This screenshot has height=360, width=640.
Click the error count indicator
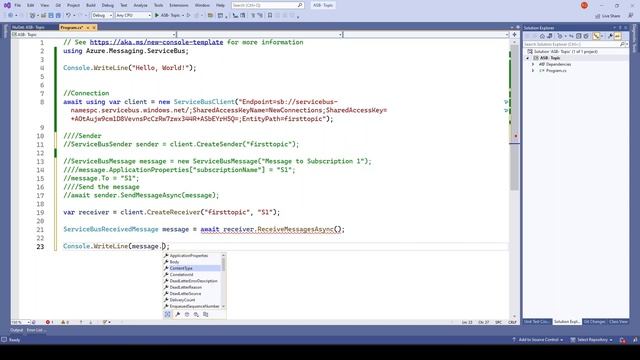click(49, 322)
